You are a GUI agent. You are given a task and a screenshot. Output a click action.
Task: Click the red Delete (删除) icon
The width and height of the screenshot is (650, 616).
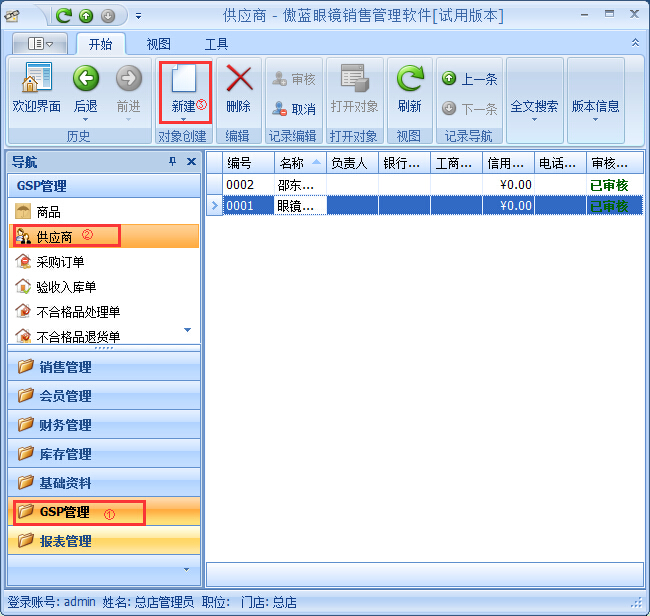[x=238, y=80]
